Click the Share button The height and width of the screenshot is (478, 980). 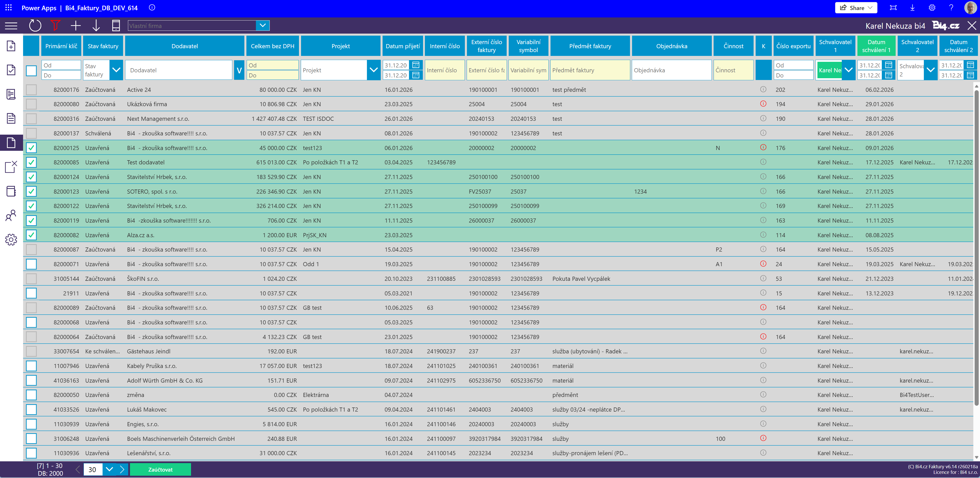click(856, 8)
